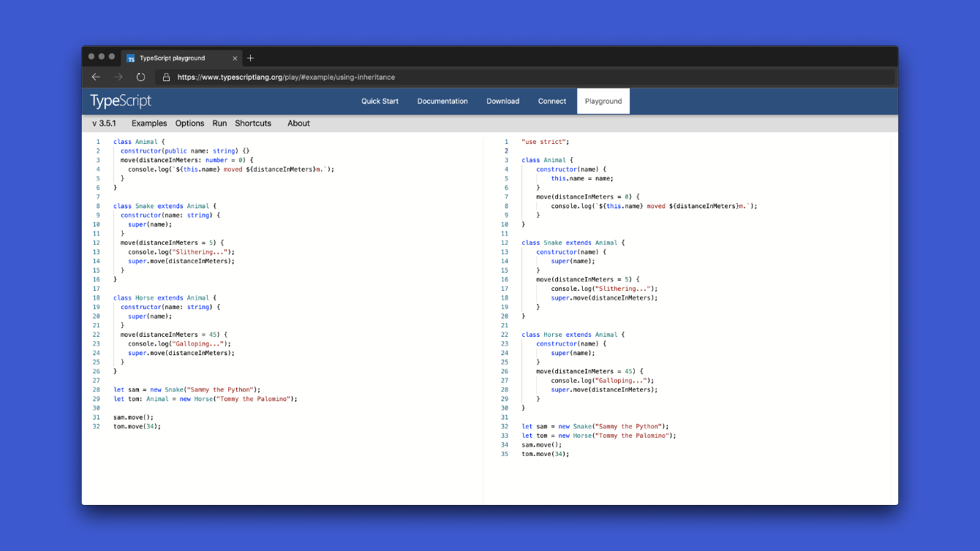Open the Examples dropdown menu

point(149,123)
